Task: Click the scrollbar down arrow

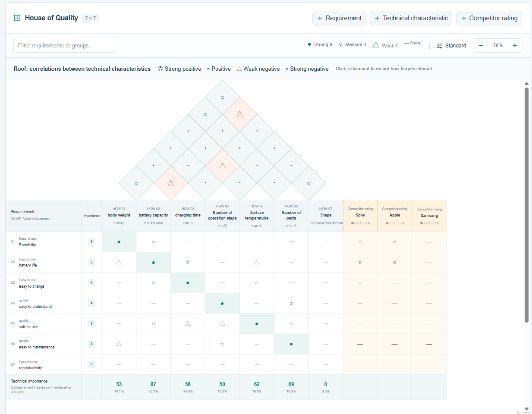Action: click(526, 409)
